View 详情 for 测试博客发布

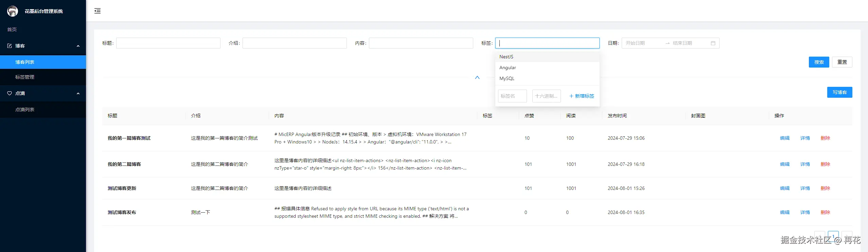[x=805, y=212]
